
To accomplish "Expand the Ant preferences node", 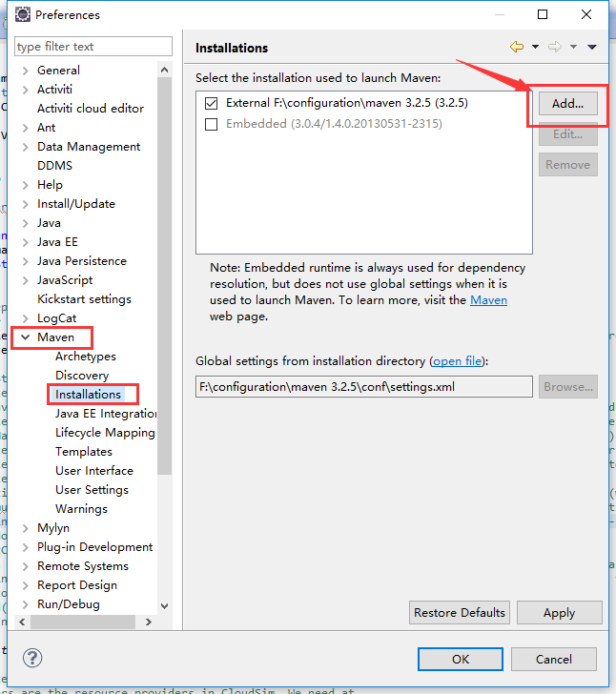I will (25, 128).
